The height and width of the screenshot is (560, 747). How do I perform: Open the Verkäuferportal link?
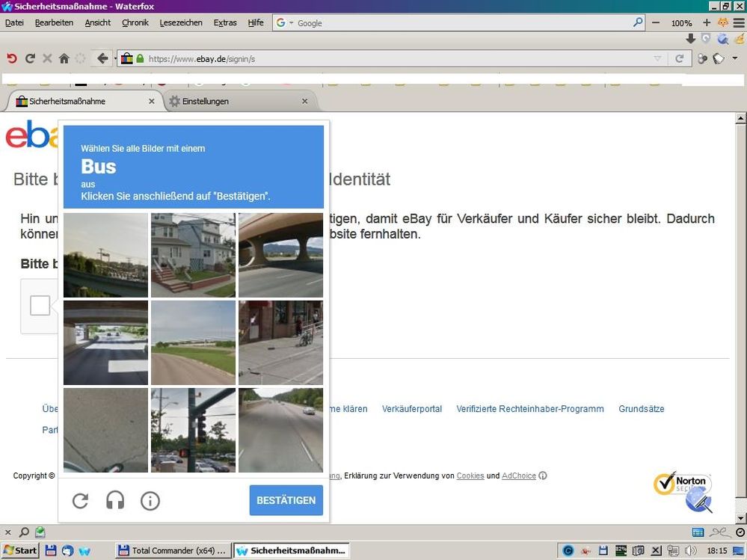411,409
